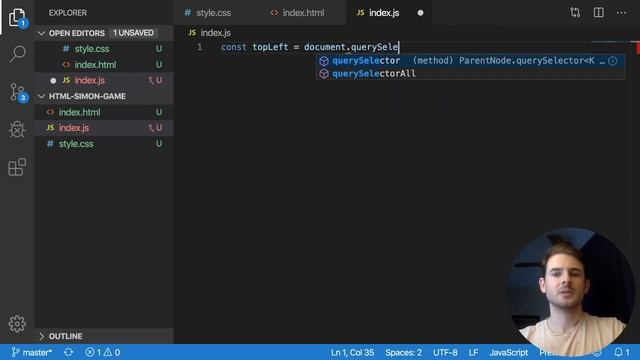Click the master branch indicator
Viewport: 640px width, 360px height.
click(31, 352)
